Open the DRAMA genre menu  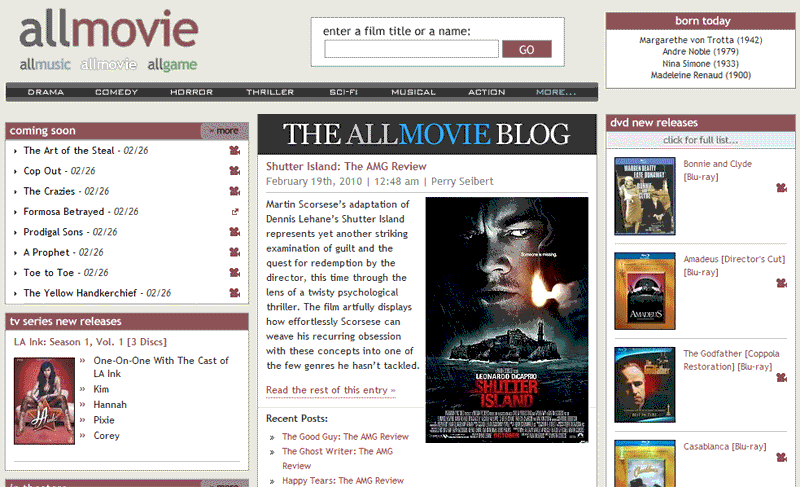click(46, 92)
